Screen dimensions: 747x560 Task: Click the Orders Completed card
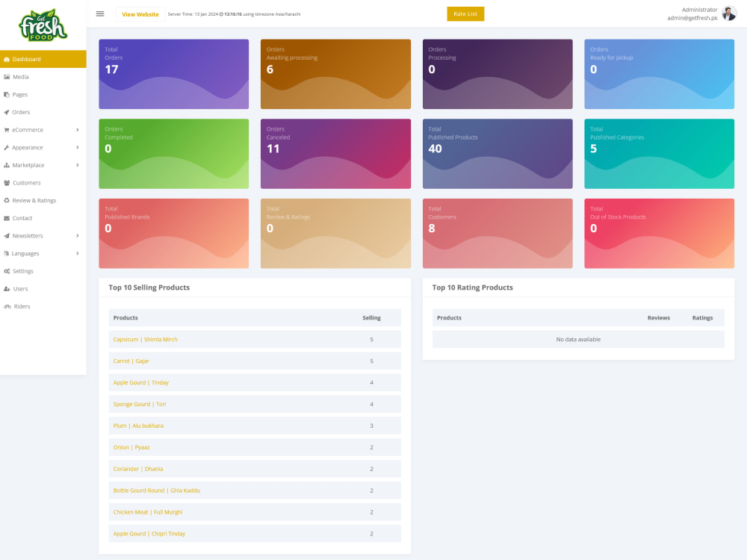coord(174,153)
